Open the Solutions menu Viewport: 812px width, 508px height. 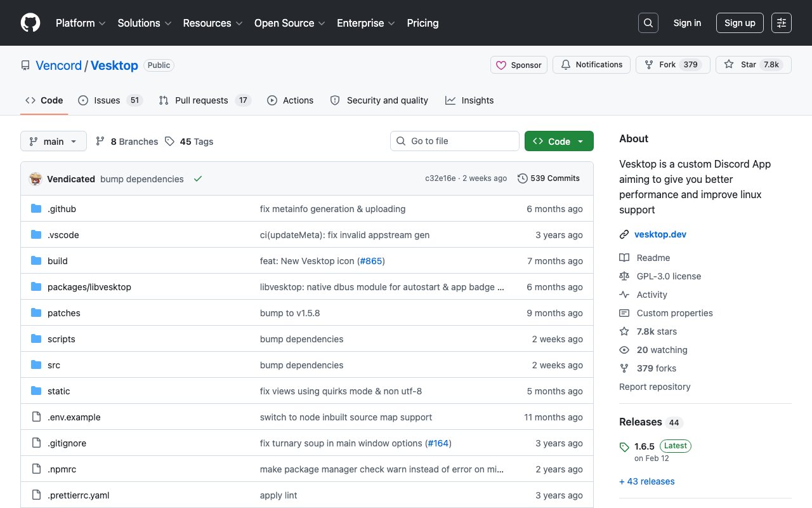(x=145, y=23)
